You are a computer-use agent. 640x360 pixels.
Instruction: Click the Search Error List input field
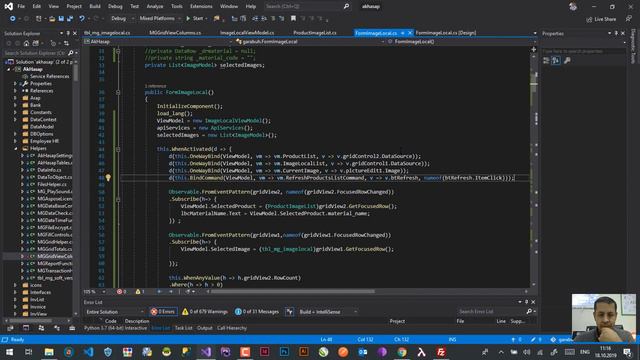tap(491, 311)
